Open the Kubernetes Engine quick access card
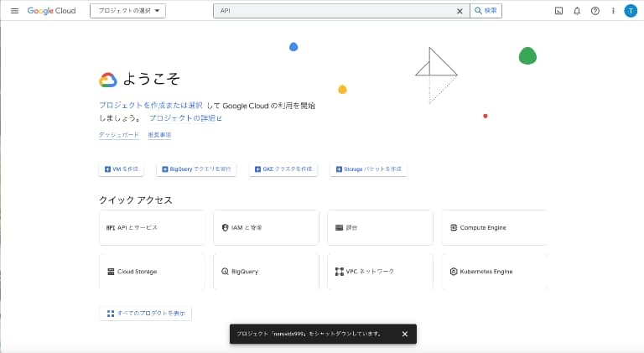Screen dimensions: 644x353 point(495,272)
